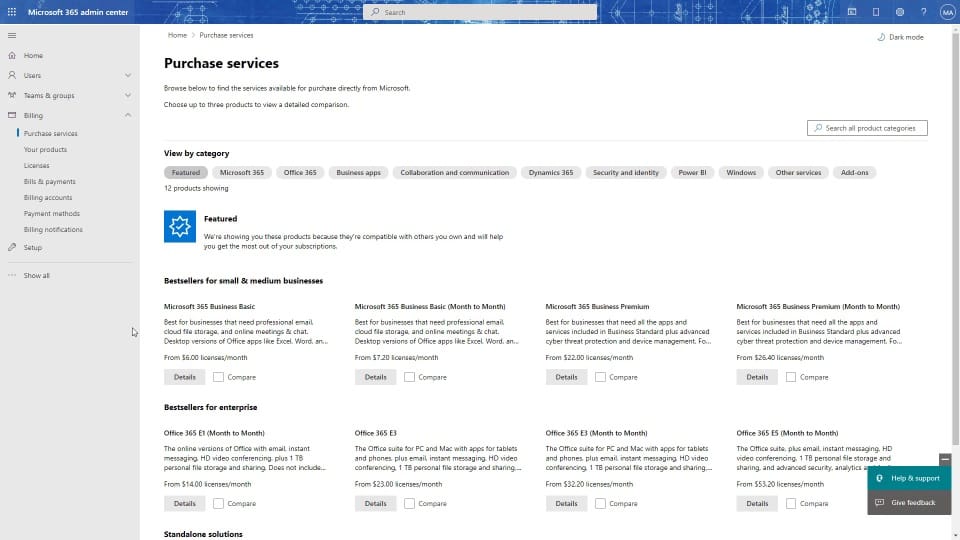Screen dimensions: 960x540
Task: Select the Other services category pill
Action: pos(798,173)
